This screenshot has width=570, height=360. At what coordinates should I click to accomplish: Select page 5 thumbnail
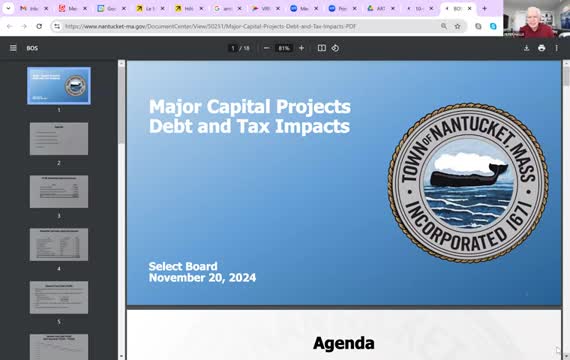[x=59, y=297]
